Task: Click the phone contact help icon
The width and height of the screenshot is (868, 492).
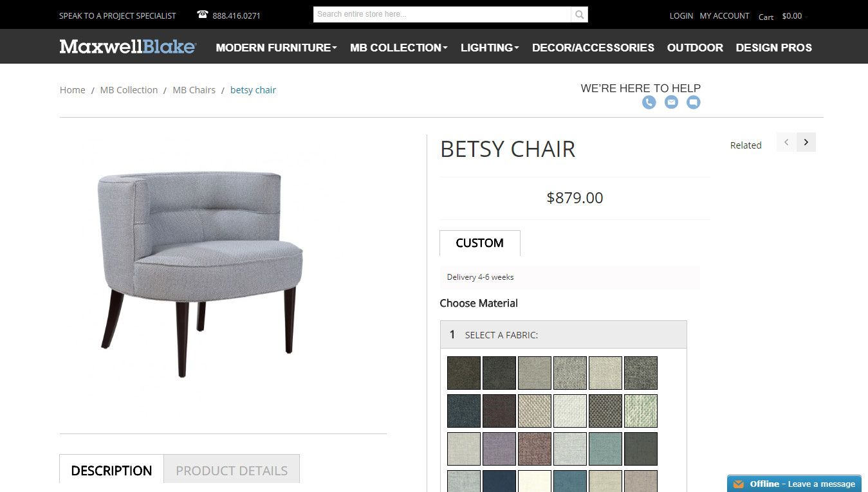Action: coord(649,102)
